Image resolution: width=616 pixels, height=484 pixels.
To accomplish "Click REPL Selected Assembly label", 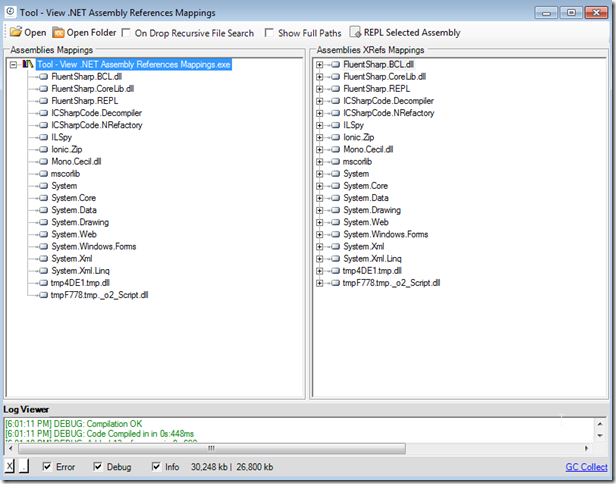I will (412, 33).
